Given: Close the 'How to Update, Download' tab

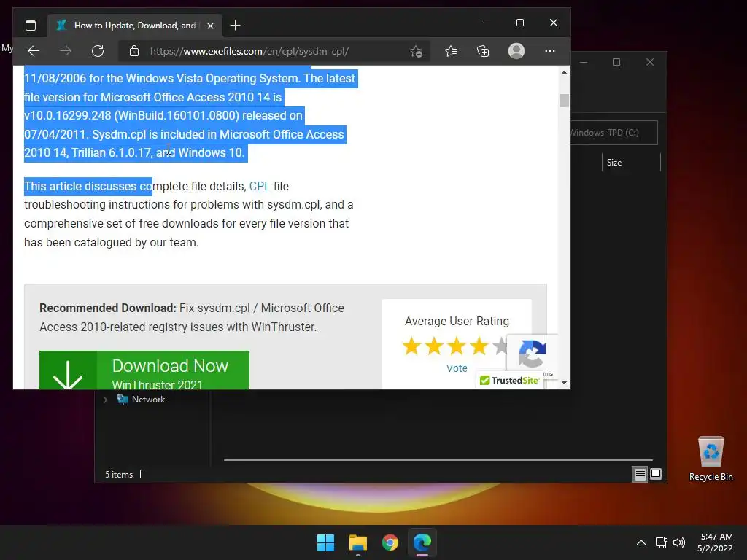Looking at the screenshot, I should click(x=210, y=26).
